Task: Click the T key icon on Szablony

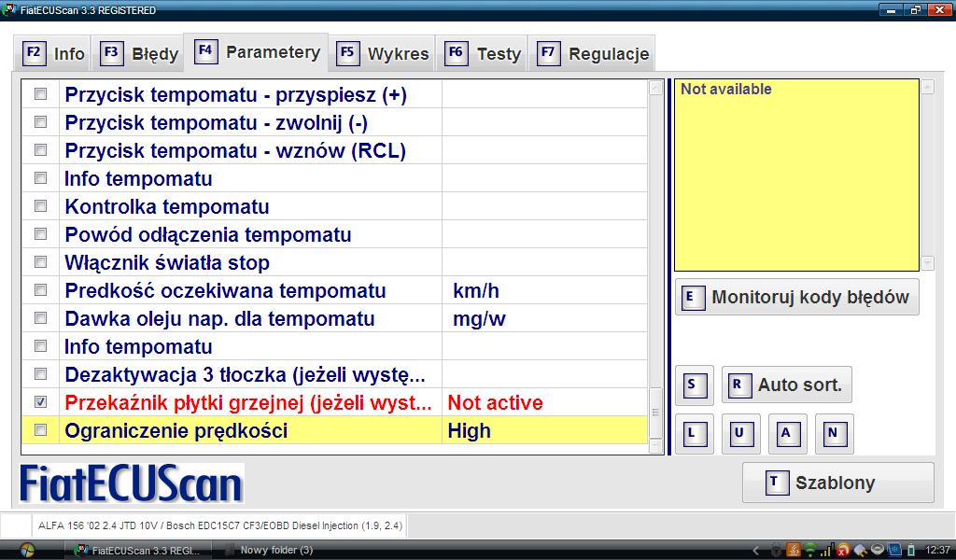Action: (777, 483)
